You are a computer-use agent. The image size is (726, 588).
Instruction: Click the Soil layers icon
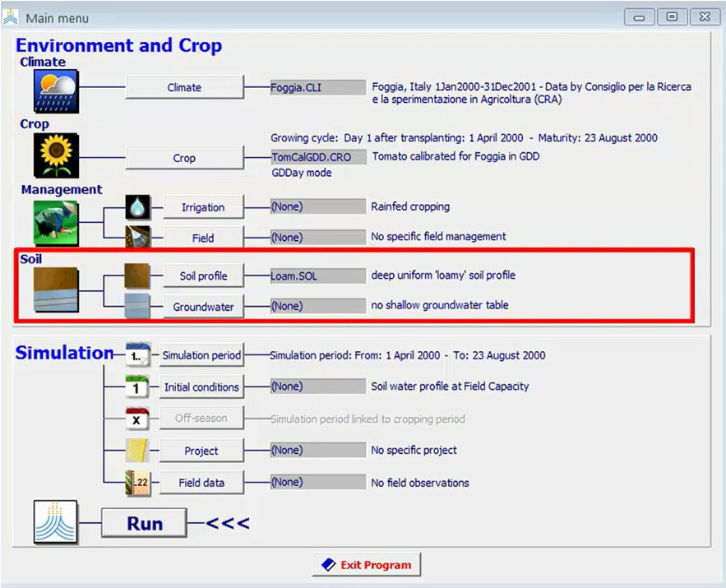56,291
